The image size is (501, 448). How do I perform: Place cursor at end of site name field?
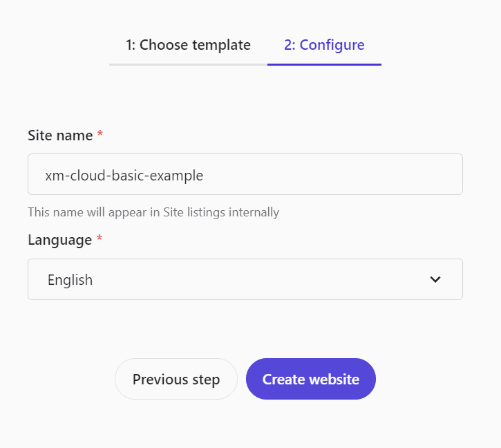332,174
